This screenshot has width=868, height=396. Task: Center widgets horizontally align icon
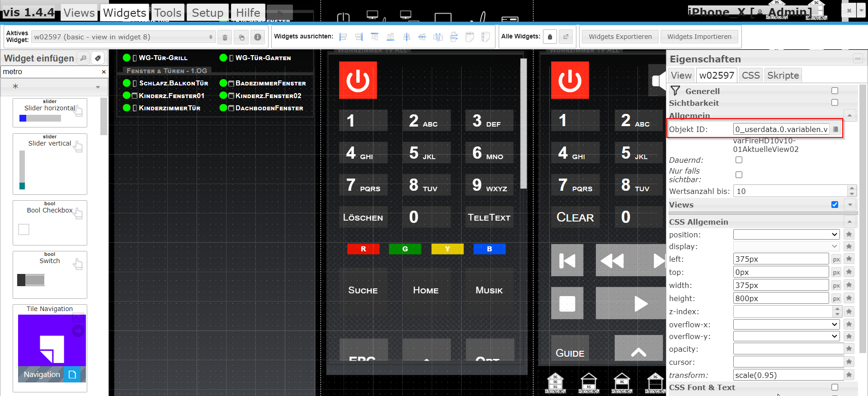coord(422,37)
